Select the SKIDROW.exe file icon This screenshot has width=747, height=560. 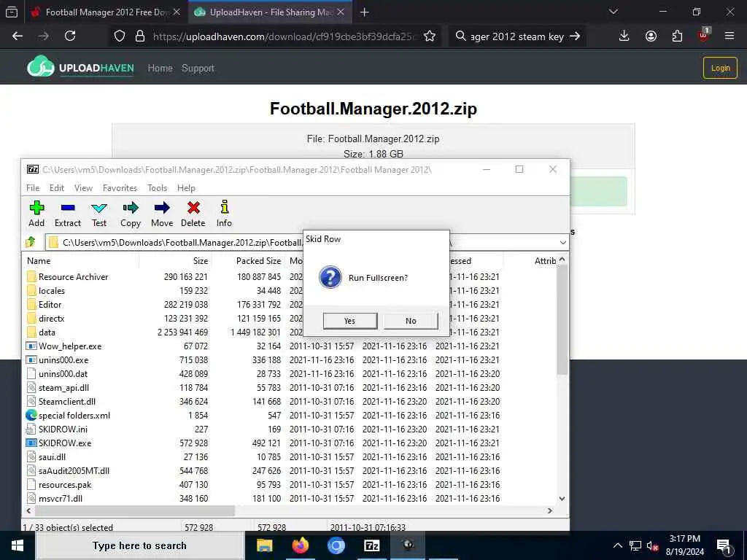tap(31, 443)
